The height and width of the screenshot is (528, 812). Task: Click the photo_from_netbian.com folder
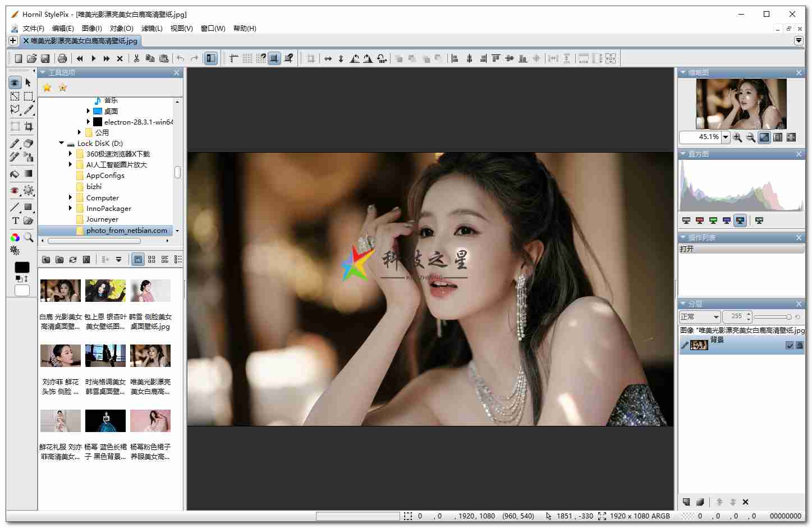point(125,230)
